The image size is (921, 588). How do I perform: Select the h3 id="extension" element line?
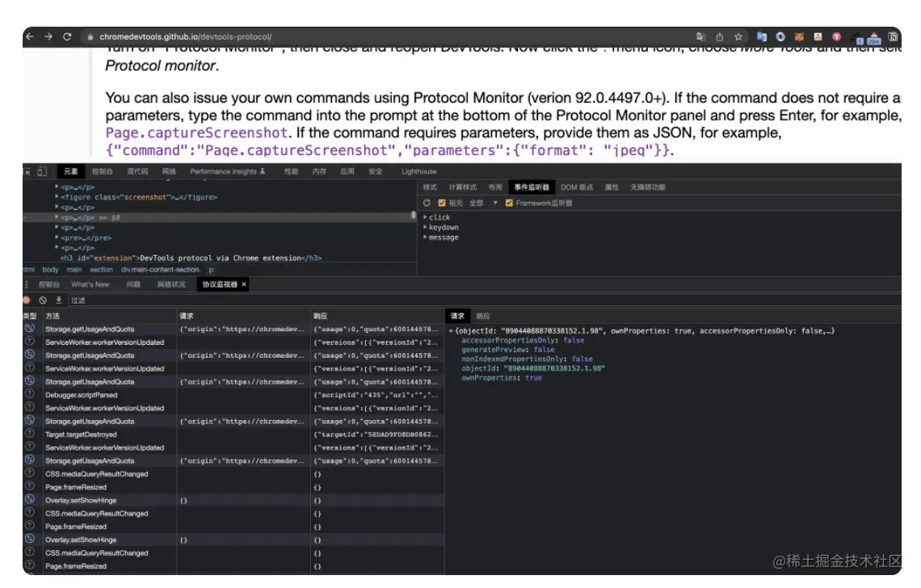point(191,258)
